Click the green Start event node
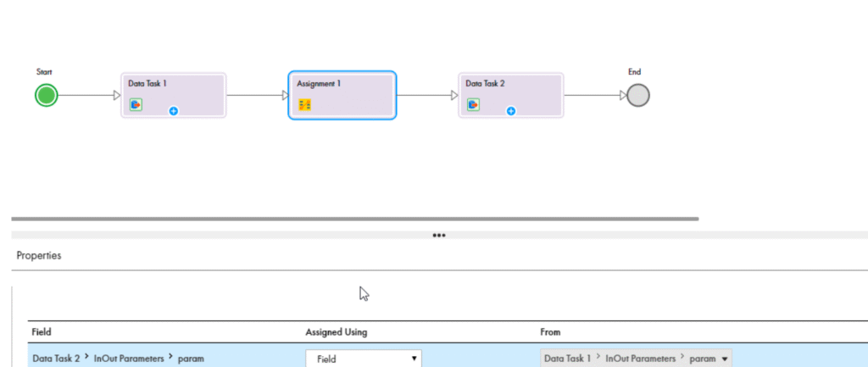The image size is (868, 367). click(47, 96)
